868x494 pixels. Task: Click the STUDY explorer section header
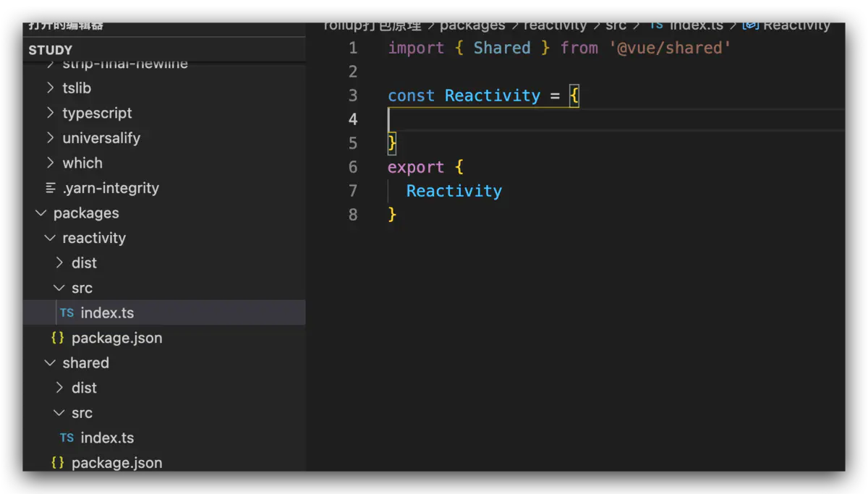pyautogui.click(x=51, y=50)
